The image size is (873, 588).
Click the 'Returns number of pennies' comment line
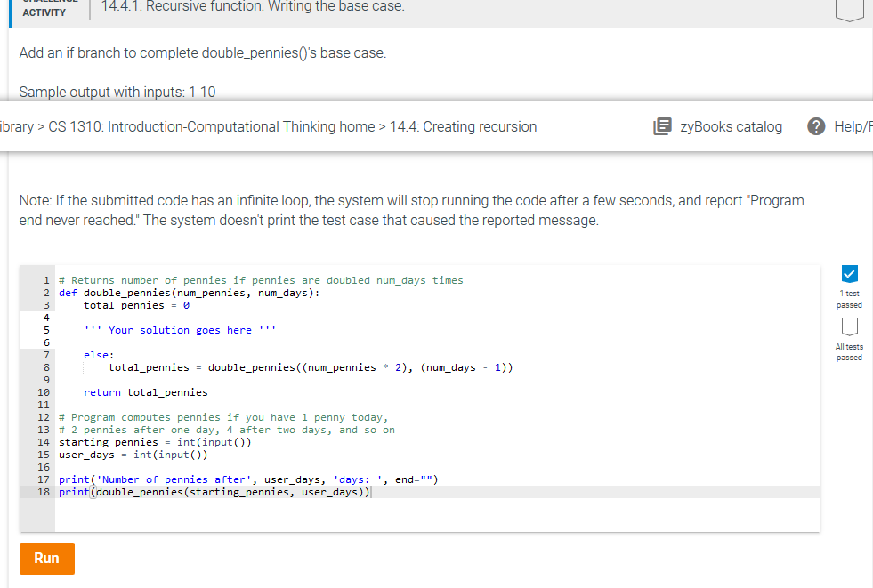(x=261, y=280)
